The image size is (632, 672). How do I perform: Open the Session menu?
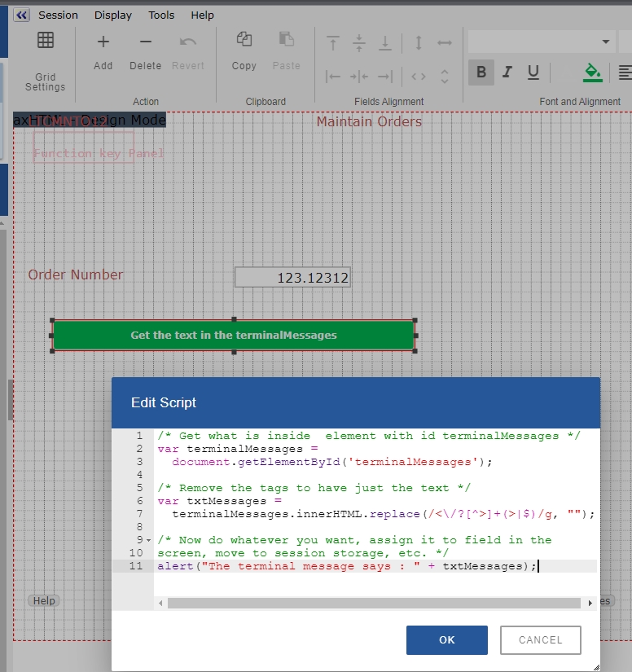pos(58,15)
